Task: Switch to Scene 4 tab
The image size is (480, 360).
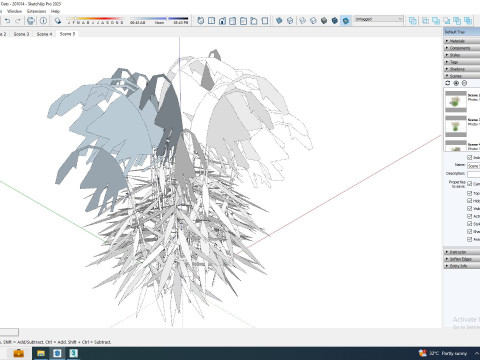Action: pyautogui.click(x=44, y=34)
